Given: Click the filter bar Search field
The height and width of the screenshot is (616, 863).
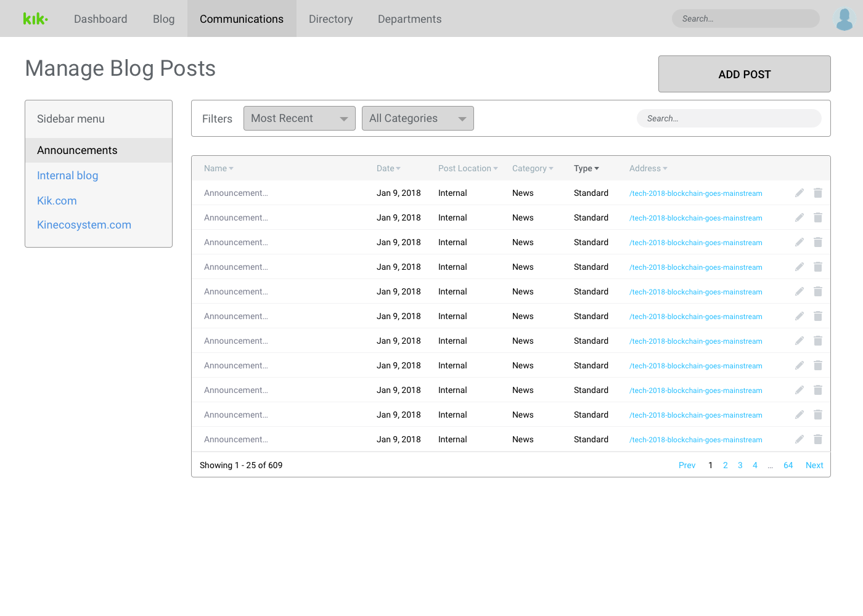Looking at the screenshot, I should (x=729, y=118).
